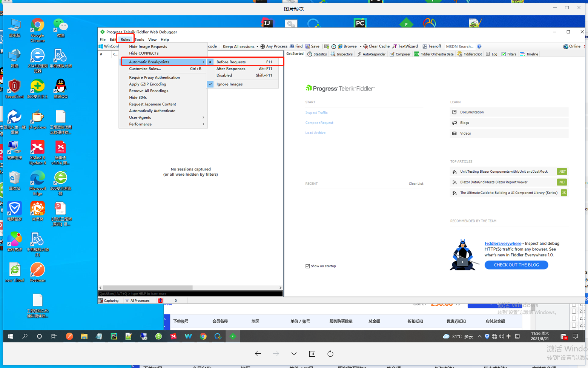Click the Tencent QQ penguin desktop icon
Screen dimensions: 588x368
[60, 89]
